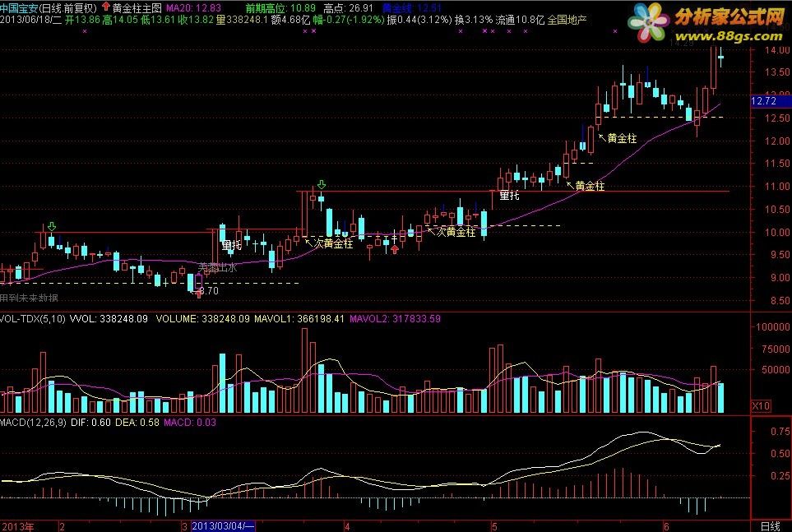The width and height of the screenshot is (792, 532).
Task: Click the 14.00 price axis label
Action: click(x=777, y=50)
